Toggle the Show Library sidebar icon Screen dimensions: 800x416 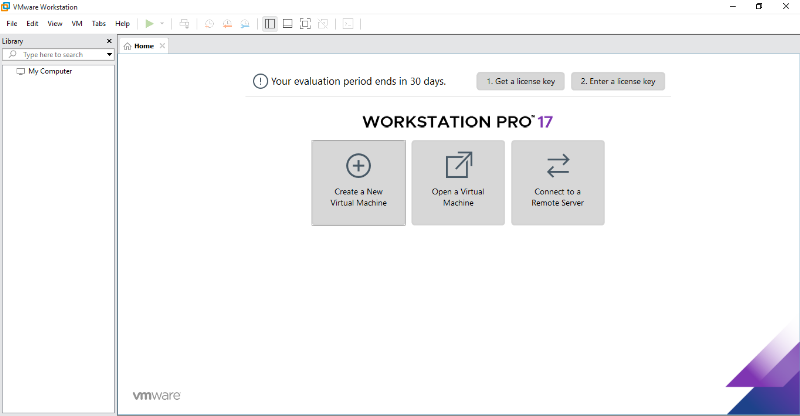click(x=270, y=23)
